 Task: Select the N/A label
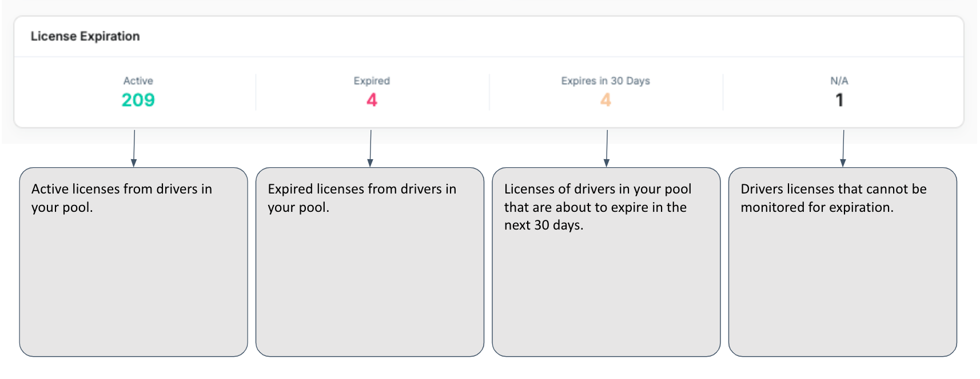coord(839,81)
